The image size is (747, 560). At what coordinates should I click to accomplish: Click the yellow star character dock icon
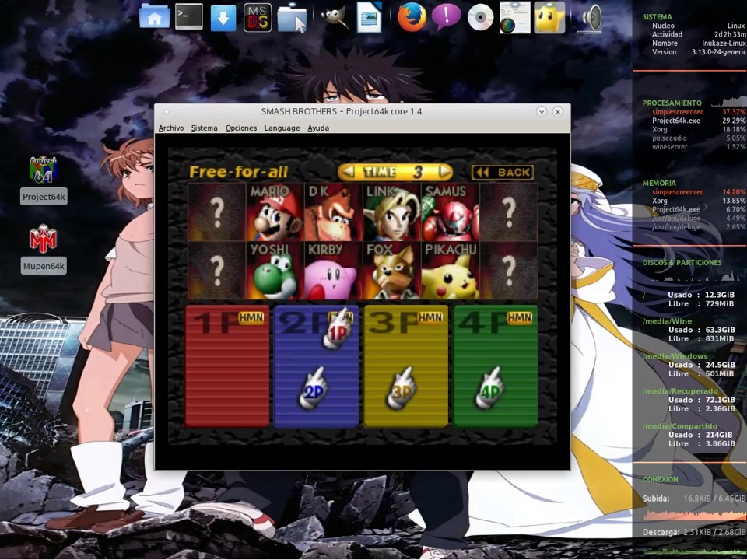coord(549,18)
